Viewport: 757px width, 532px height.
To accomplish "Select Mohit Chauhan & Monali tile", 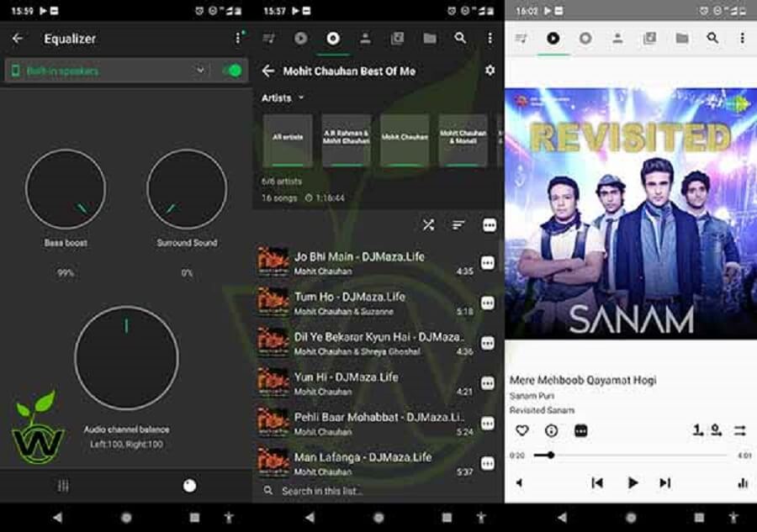I will (x=463, y=140).
